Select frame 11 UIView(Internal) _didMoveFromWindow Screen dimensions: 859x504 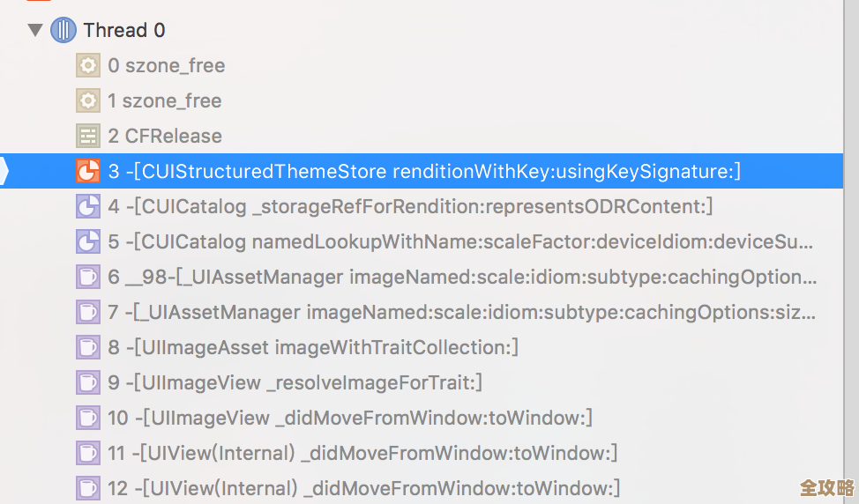(x=362, y=453)
